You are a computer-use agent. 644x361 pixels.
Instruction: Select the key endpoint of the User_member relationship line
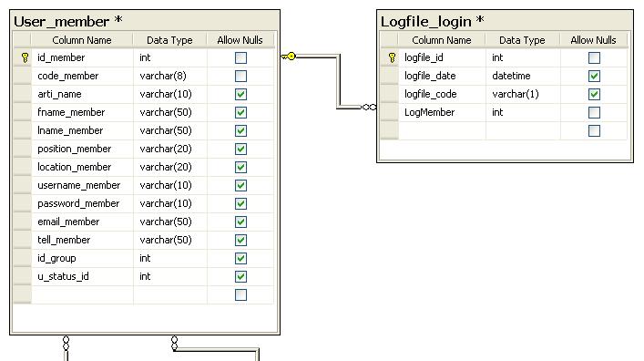click(x=289, y=57)
